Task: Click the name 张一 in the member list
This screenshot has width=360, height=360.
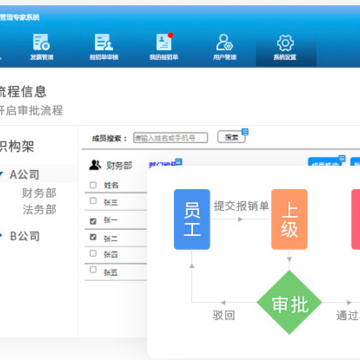Action: [111, 221]
